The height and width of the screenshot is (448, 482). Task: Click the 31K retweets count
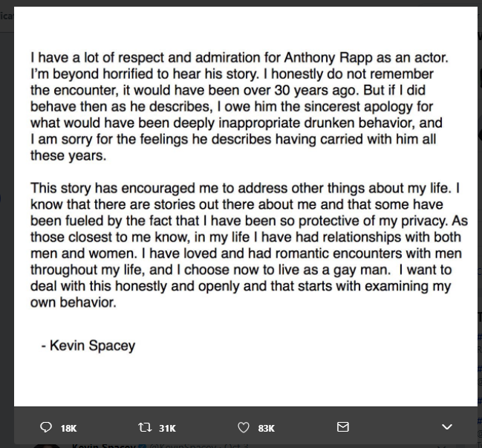click(x=167, y=429)
